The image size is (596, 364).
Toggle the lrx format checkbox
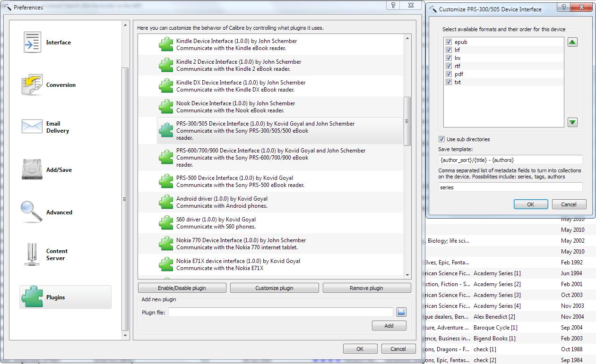tap(449, 58)
